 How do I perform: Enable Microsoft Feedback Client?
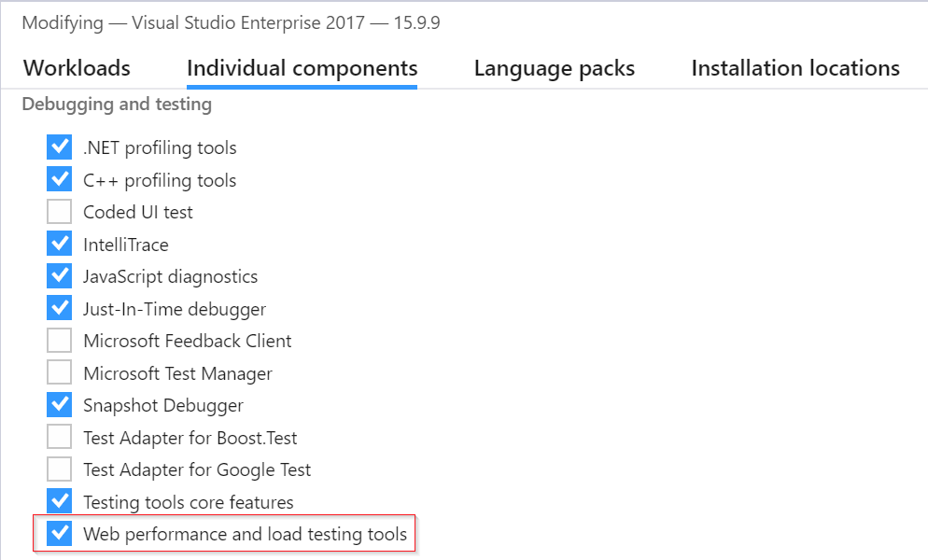point(59,340)
